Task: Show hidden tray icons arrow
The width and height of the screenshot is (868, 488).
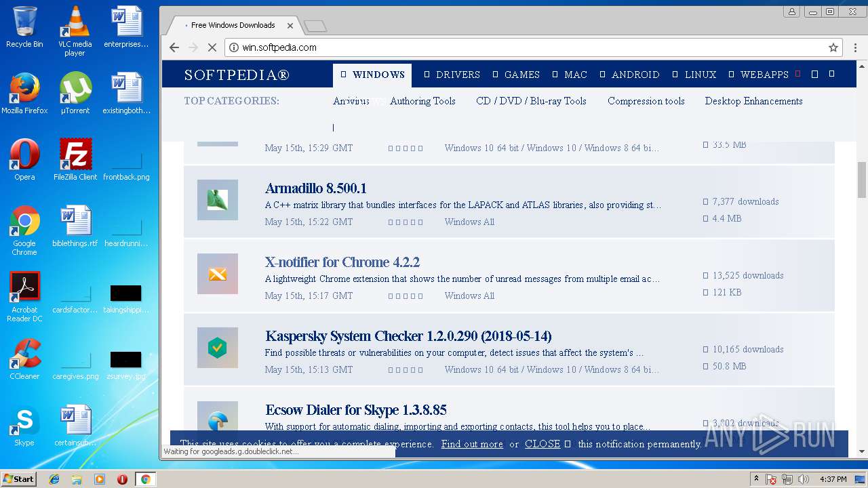Action: click(x=757, y=479)
